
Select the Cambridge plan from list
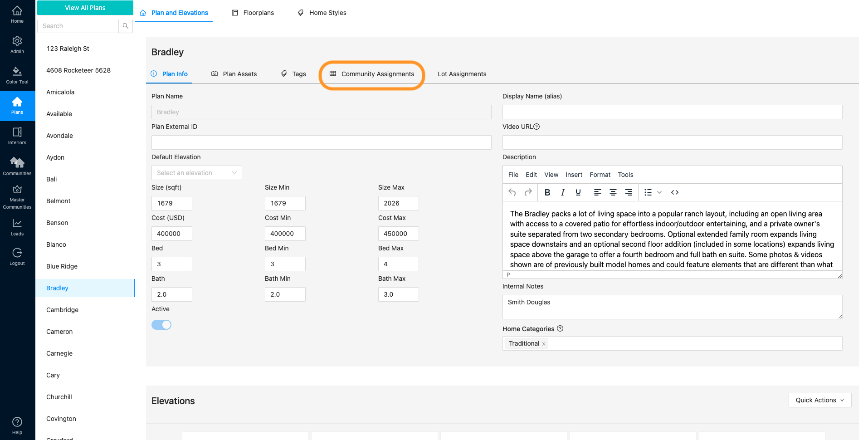(x=63, y=310)
